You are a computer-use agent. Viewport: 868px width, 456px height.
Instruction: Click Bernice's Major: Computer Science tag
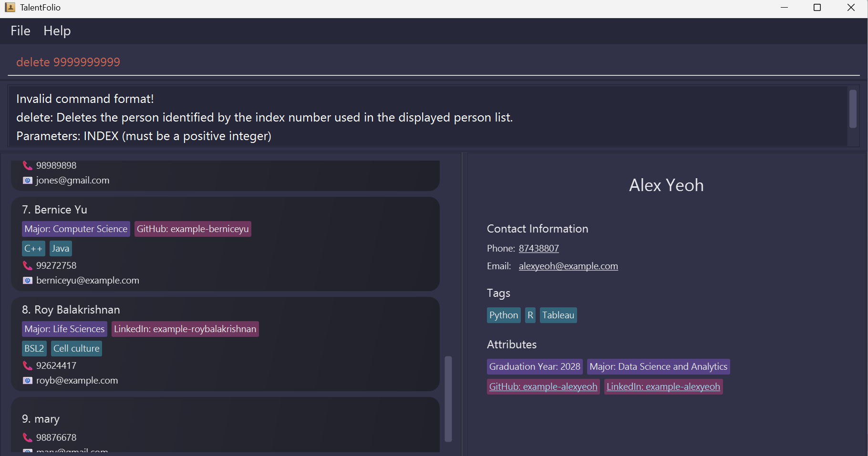(x=76, y=229)
